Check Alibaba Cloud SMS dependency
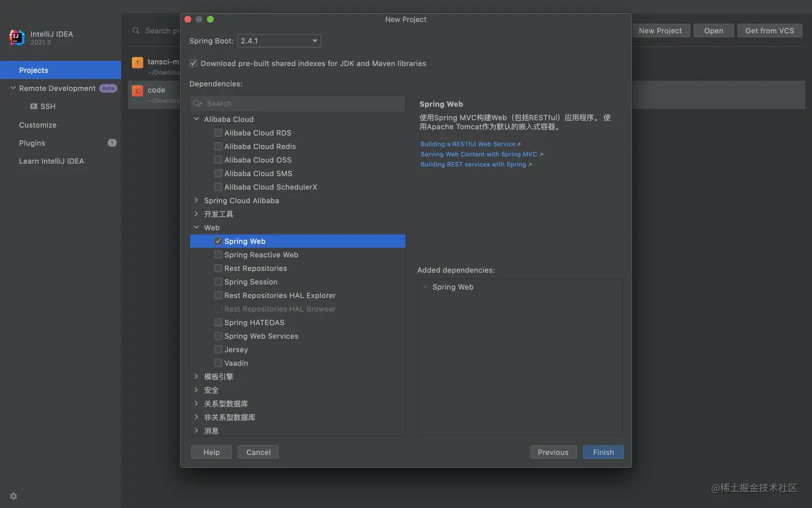 pyautogui.click(x=218, y=173)
